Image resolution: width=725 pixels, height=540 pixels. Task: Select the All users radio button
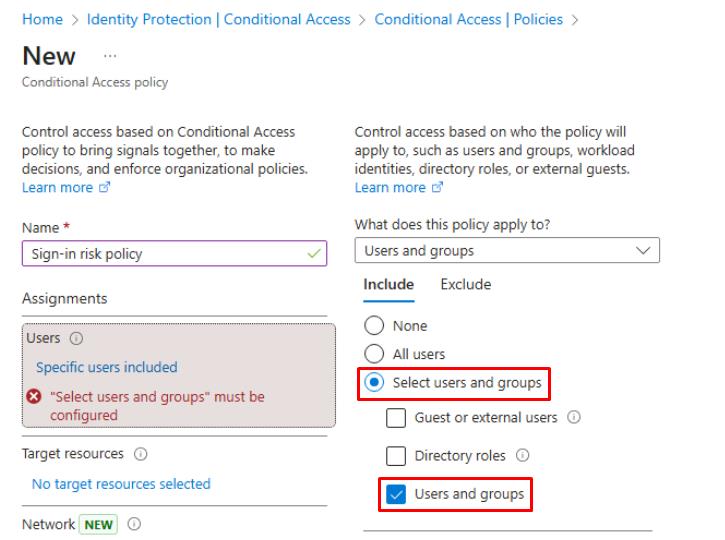point(374,354)
